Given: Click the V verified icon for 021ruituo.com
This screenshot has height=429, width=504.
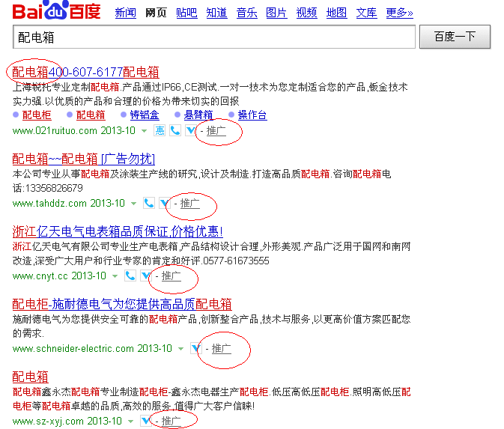Looking at the screenshot, I should (189, 131).
